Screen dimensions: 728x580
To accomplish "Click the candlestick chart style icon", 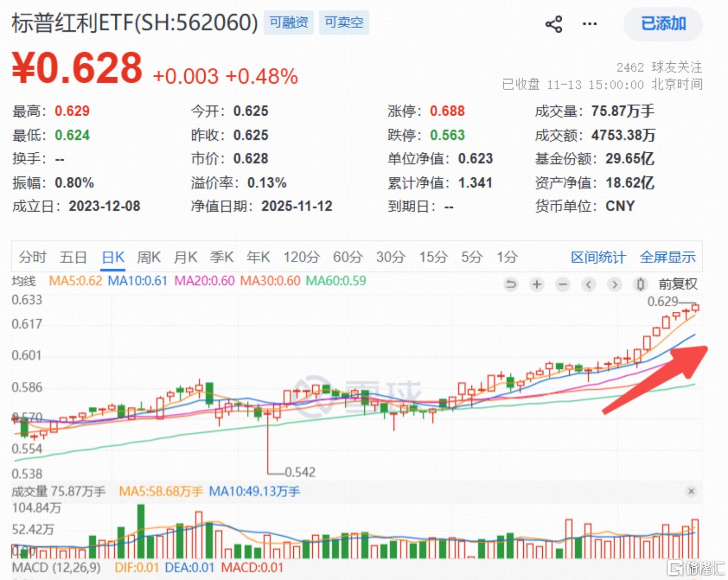I will (x=640, y=285).
